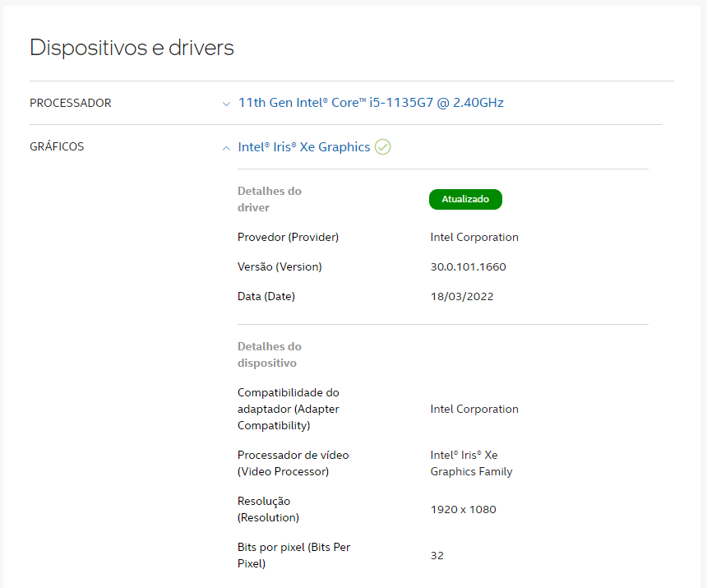Select the Adapter Compatibility value Intel Corporation
This screenshot has height=588, width=707.
pyautogui.click(x=474, y=409)
